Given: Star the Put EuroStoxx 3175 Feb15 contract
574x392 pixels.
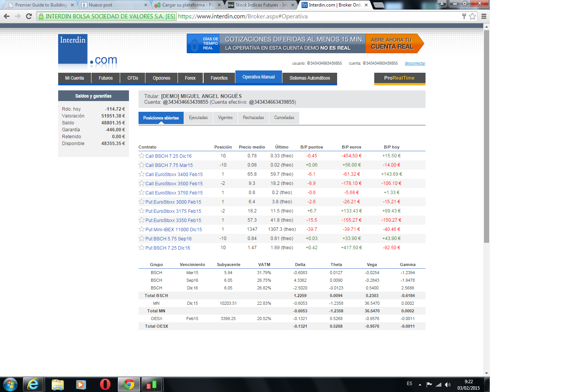Looking at the screenshot, I should pos(142,211).
